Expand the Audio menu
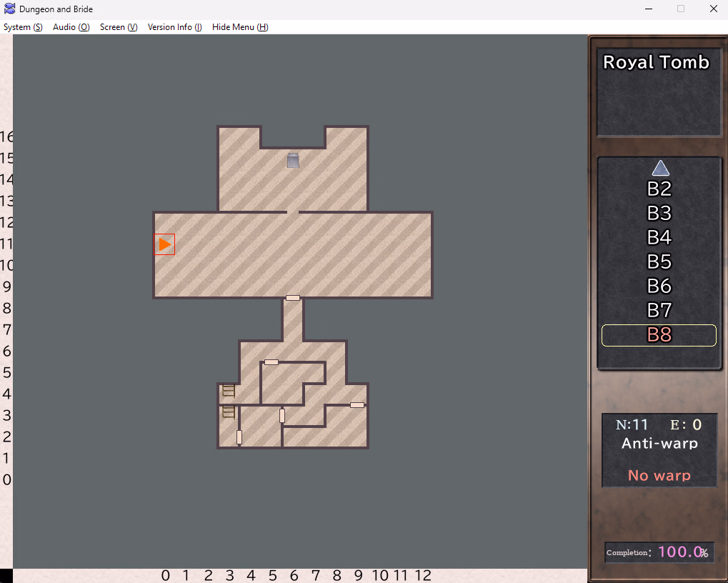This screenshot has height=583, width=728. pyautogui.click(x=71, y=27)
